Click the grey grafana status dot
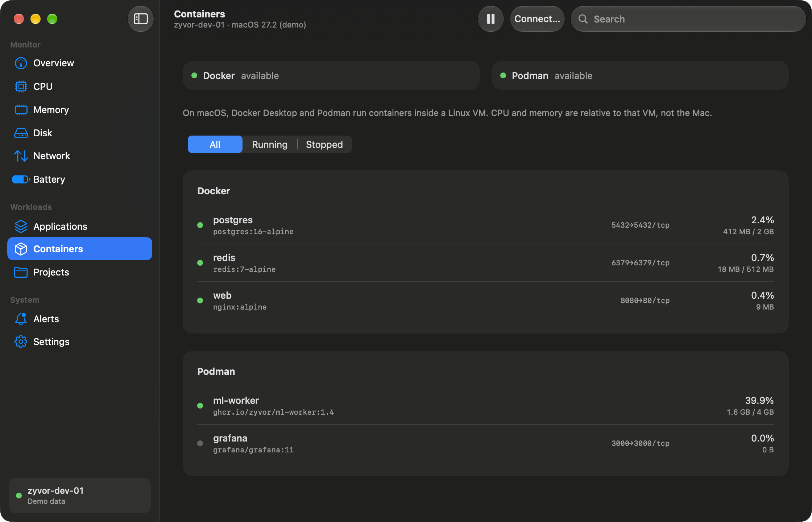This screenshot has width=812, height=522. pyautogui.click(x=200, y=443)
